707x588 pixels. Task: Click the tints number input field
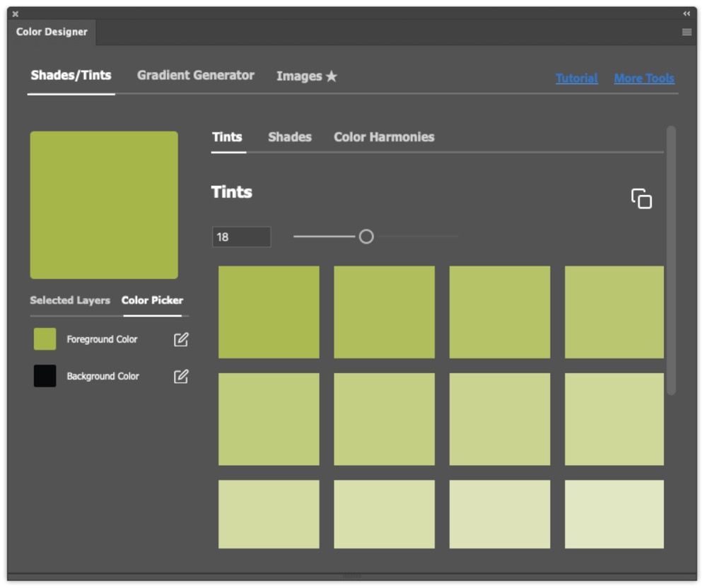click(241, 237)
